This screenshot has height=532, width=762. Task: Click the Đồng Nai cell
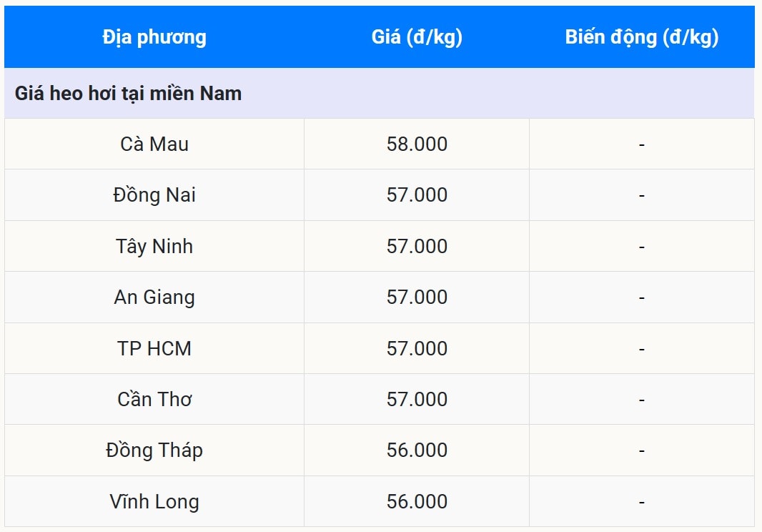point(154,195)
